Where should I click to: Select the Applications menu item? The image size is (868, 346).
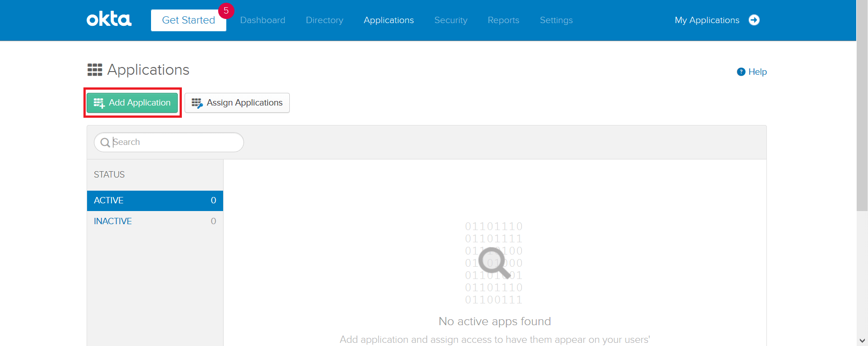[389, 20]
